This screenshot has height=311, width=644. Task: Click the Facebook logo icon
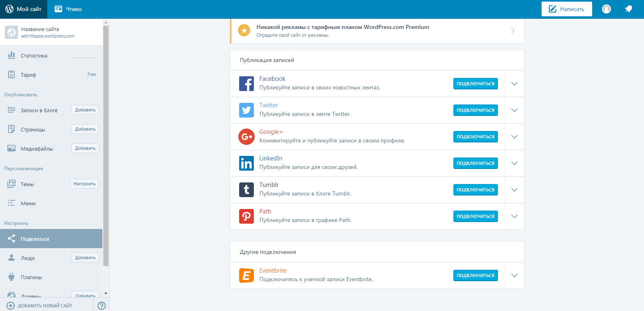pos(246,84)
